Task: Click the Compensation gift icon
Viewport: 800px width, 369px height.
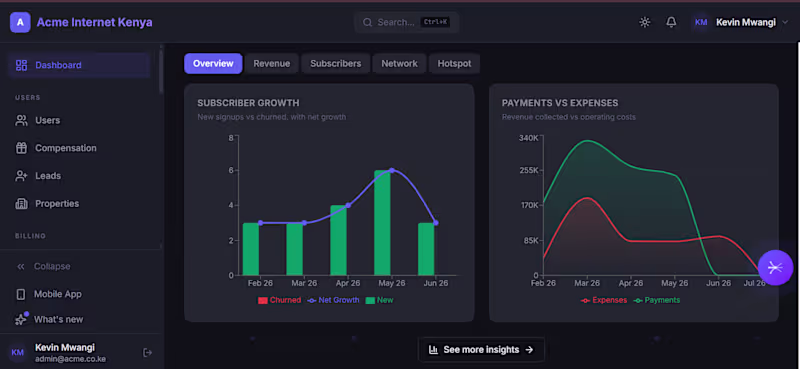Action: pyautogui.click(x=21, y=148)
